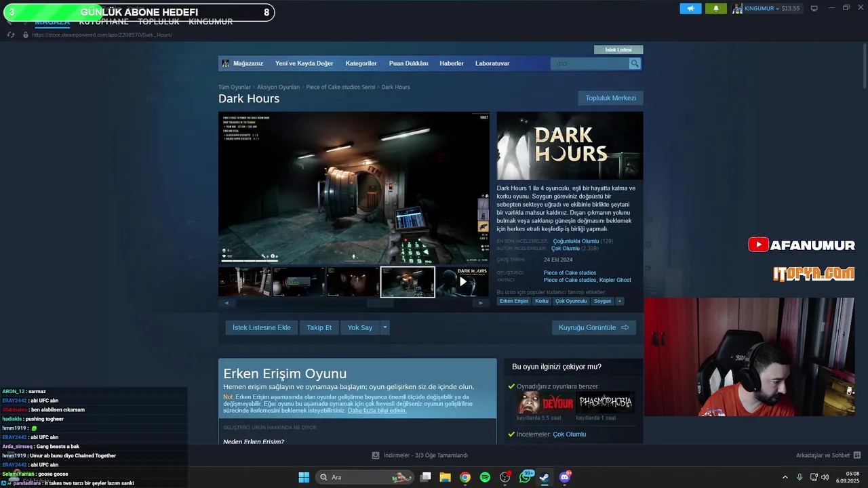Click İstek Listesine Ekle button
Screen dimensions: 868x488
(262, 327)
